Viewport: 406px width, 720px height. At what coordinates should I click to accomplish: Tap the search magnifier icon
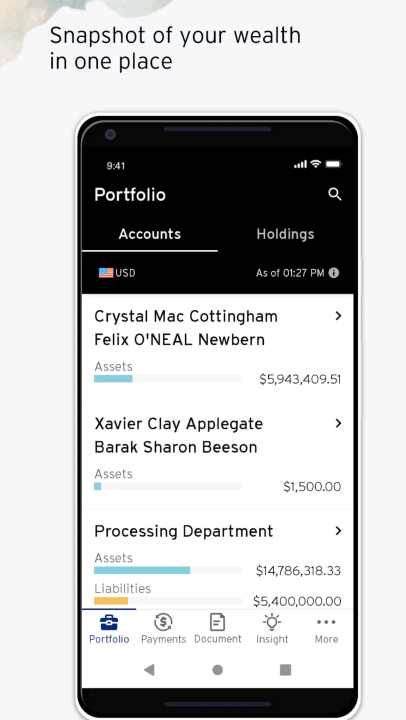[335, 194]
